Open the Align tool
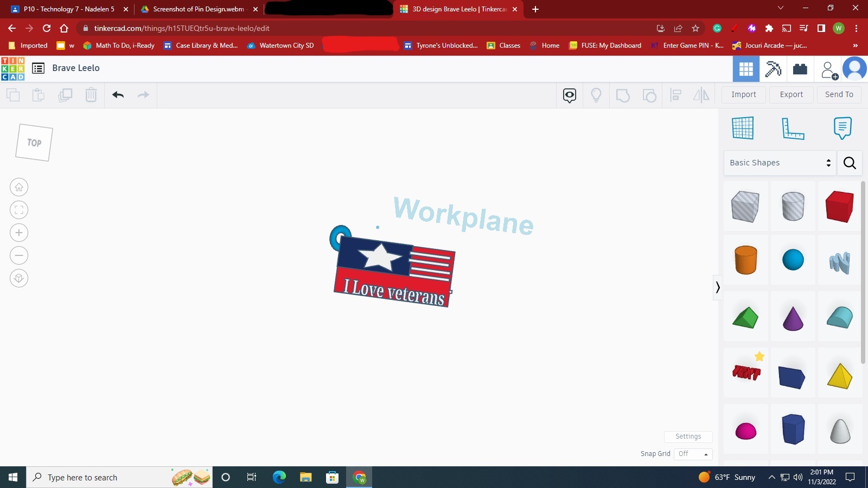The image size is (868, 488). [676, 95]
